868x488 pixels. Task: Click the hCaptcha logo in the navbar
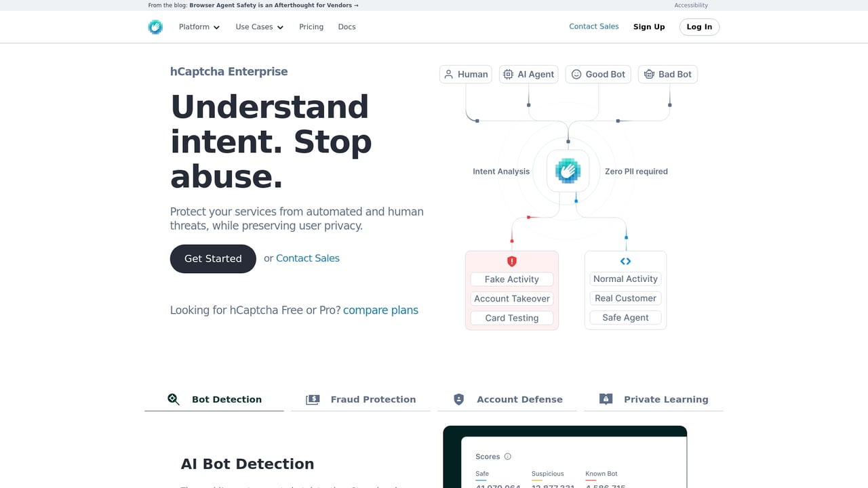coord(155,27)
